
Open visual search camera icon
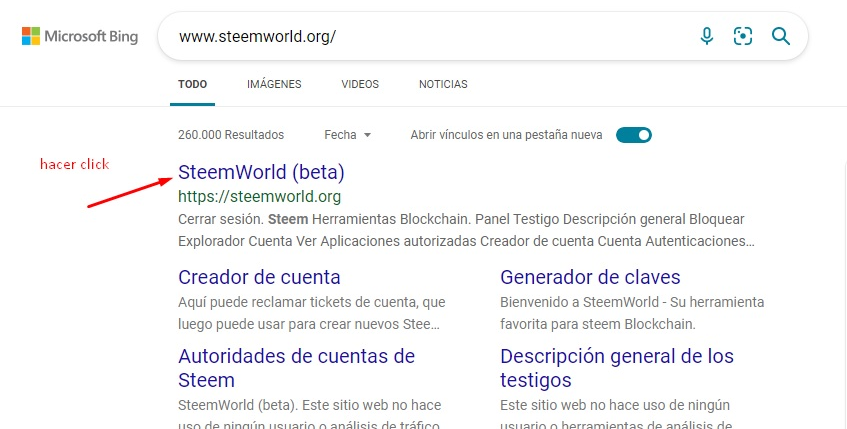pyautogui.click(x=743, y=36)
